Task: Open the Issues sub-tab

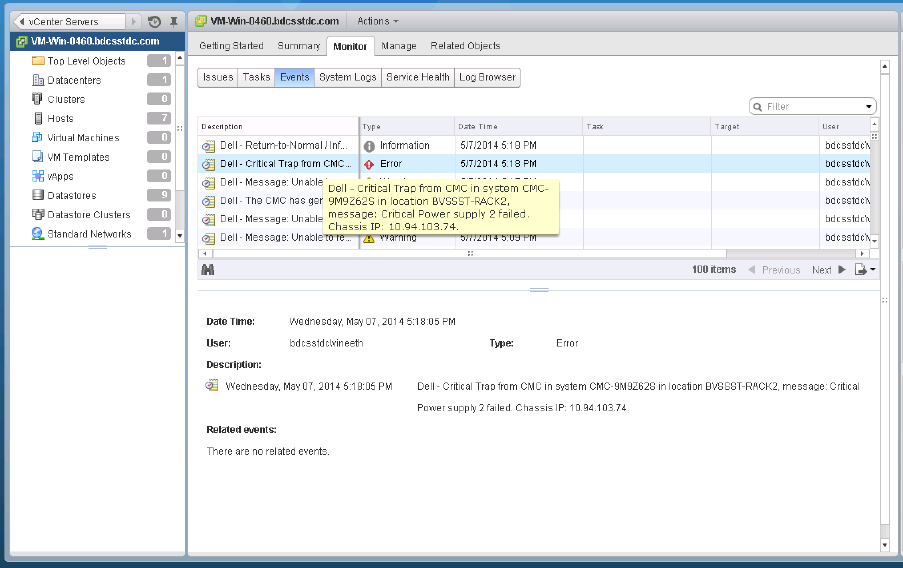Action: click(x=218, y=78)
